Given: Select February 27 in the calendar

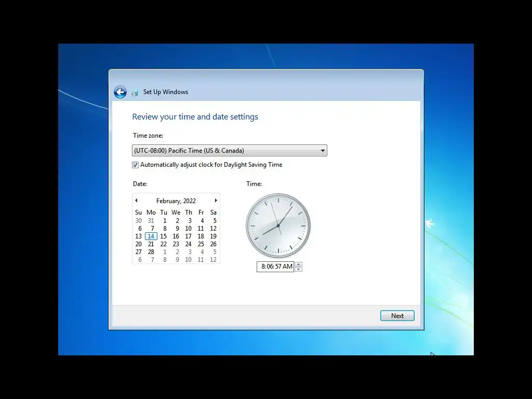Looking at the screenshot, I should [x=138, y=252].
